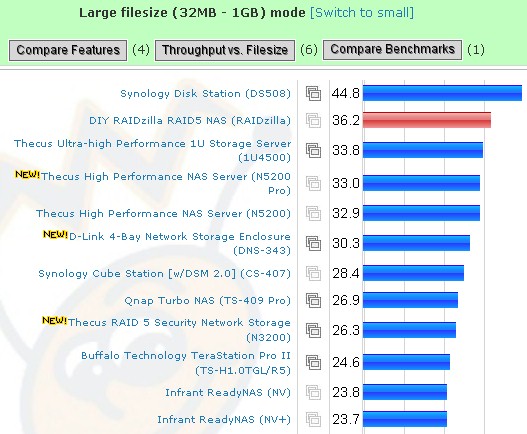Open Synology Disk Station (DS508) link
This screenshot has height=434, width=527.
(205, 94)
